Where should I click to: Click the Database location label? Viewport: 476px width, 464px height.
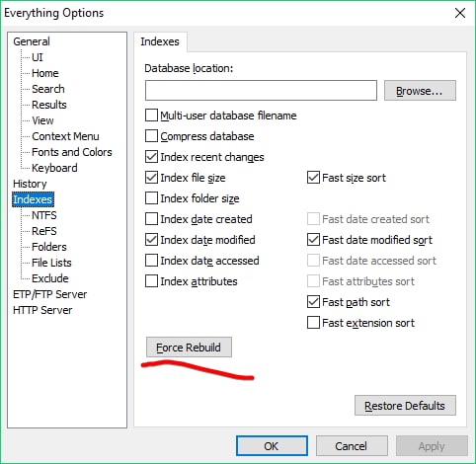(189, 68)
